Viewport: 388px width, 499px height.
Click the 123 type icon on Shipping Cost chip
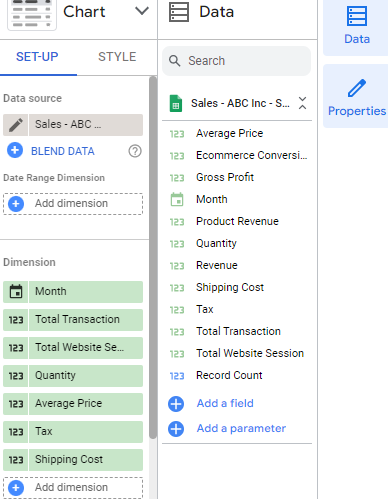coord(16,460)
